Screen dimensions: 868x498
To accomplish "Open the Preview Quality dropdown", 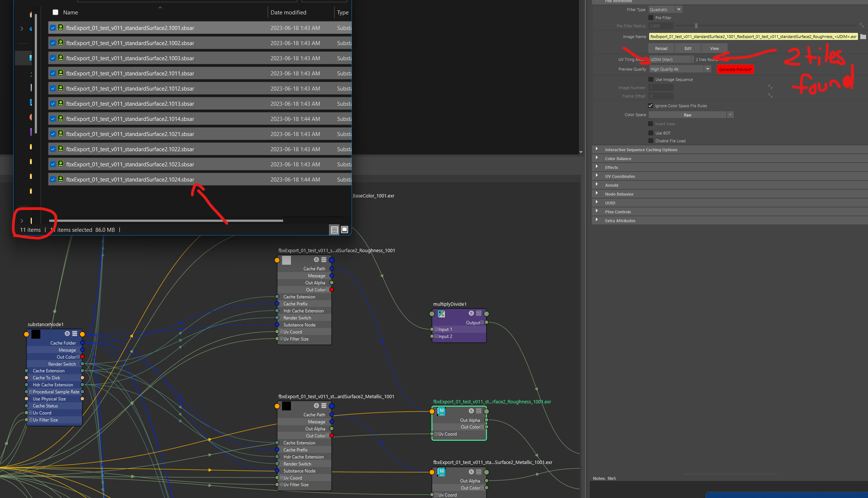I will (708, 69).
